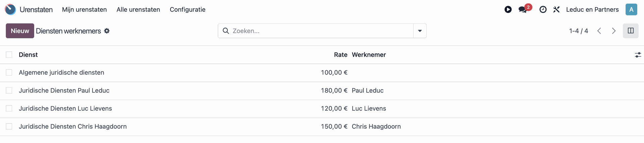
Task: Start the timer with the play icon
Action: [508, 9]
